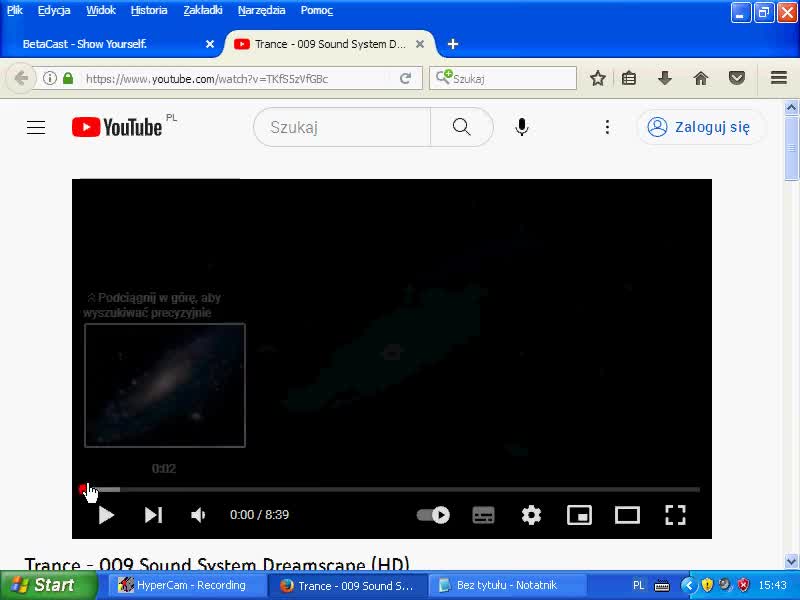Click the page vertical scrollbar thumb
The width and height of the screenshot is (800, 600).
[x=791, y=148]
